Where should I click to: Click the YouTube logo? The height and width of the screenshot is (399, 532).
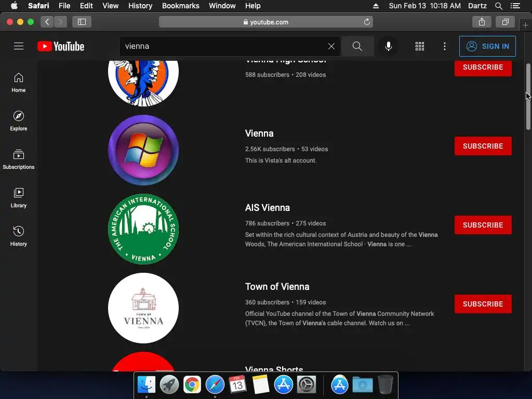61,46
